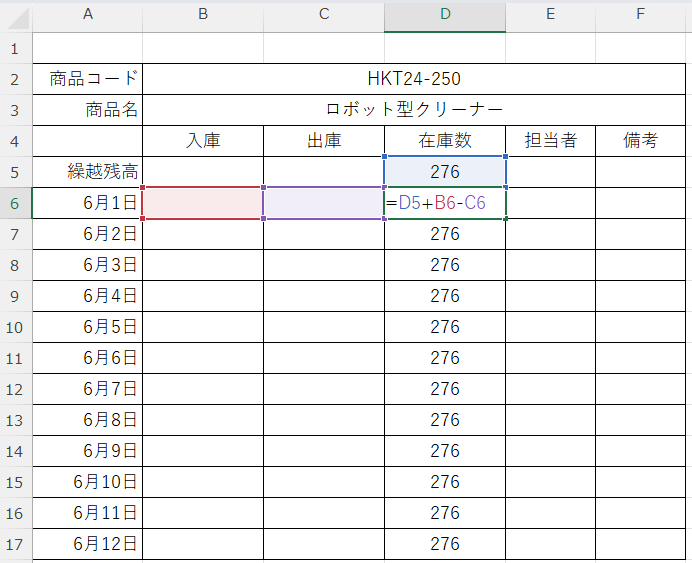692x563 pixels.
Task: Select row 10 header
Action: tap(15, 327)
